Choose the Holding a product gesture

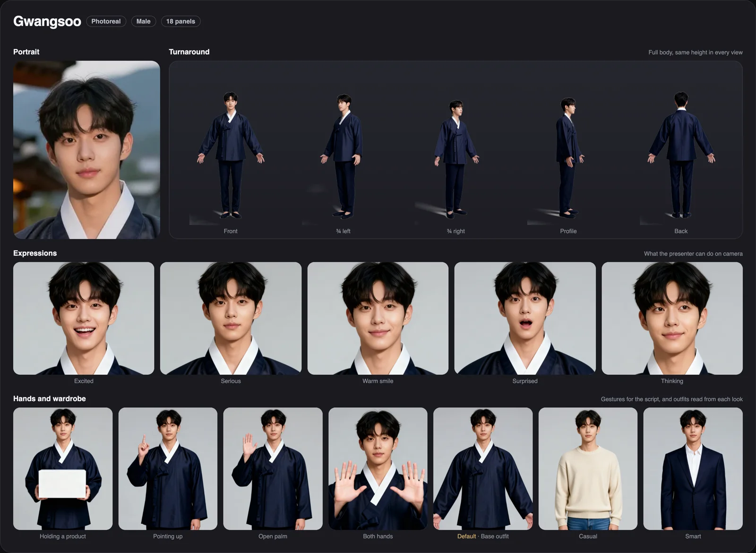point(63,469)
